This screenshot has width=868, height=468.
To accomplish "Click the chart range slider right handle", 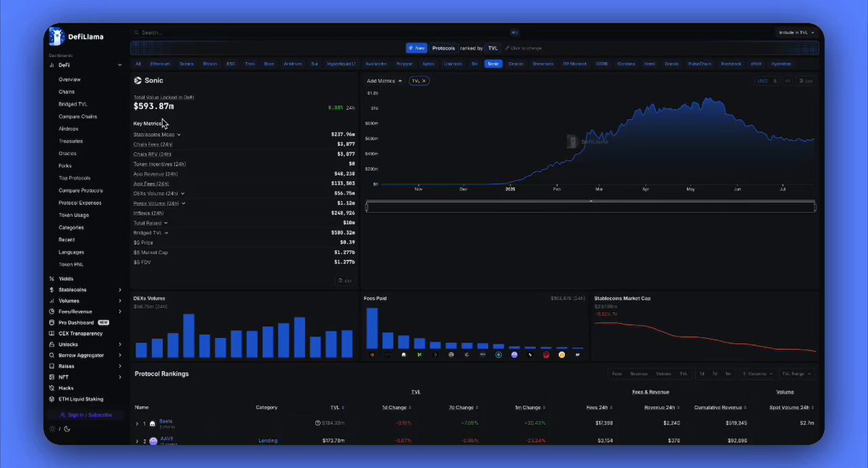I will 814,208.
